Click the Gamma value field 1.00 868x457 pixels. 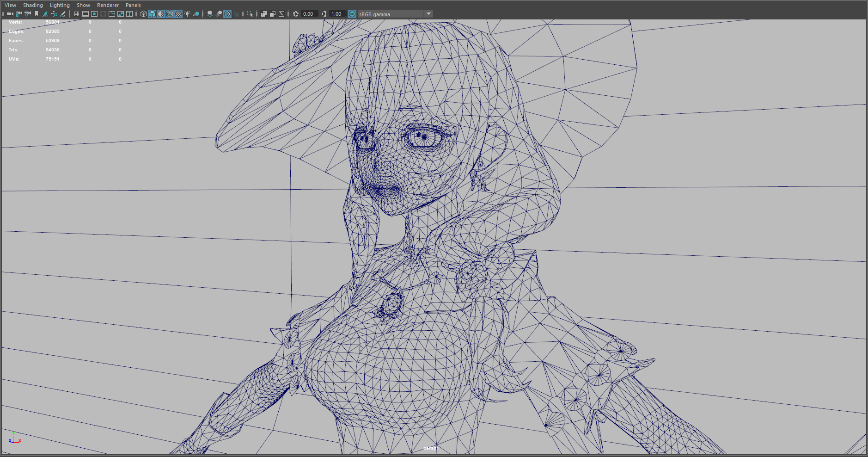coord(337,14)
